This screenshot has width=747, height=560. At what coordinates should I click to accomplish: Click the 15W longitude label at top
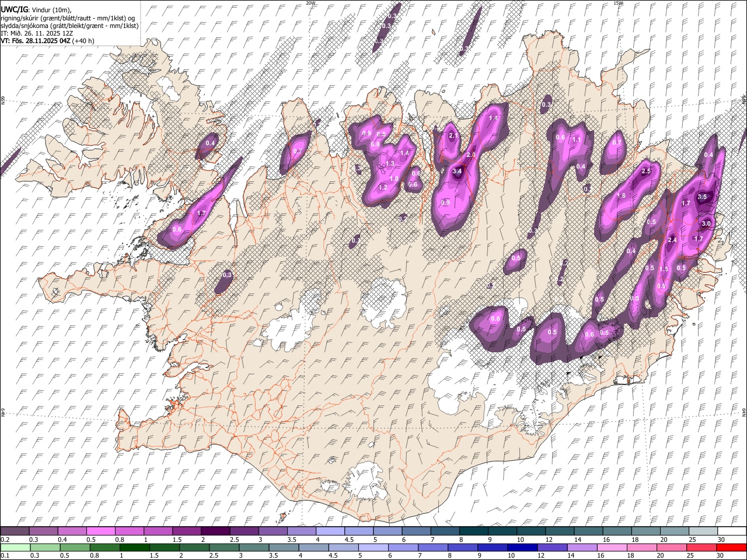click(x=618, y=3)
